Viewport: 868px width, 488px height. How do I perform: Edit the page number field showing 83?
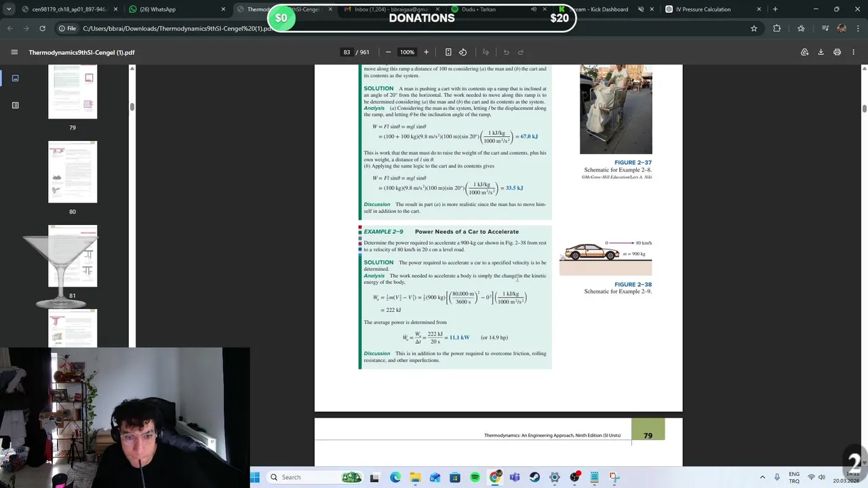347,52
